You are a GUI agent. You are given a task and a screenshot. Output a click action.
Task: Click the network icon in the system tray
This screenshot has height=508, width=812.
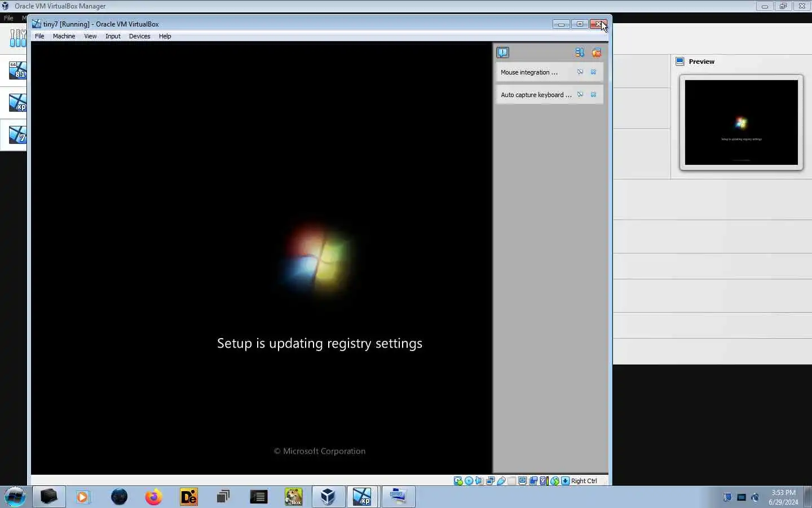[x=742, y=497]
